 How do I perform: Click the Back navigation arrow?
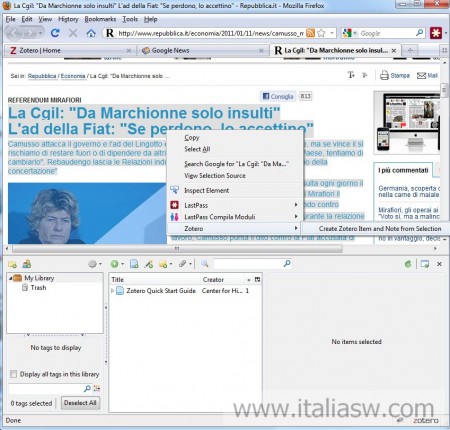(14, 33)
